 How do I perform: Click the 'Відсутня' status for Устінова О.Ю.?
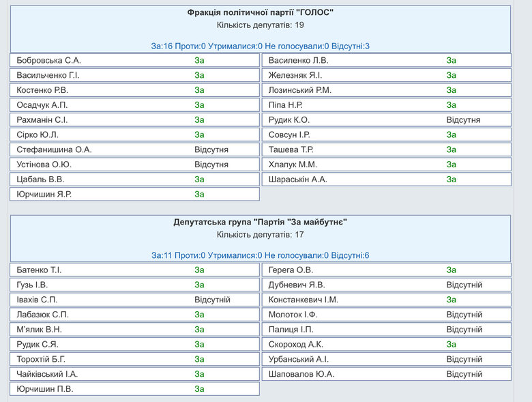(211, 164)
